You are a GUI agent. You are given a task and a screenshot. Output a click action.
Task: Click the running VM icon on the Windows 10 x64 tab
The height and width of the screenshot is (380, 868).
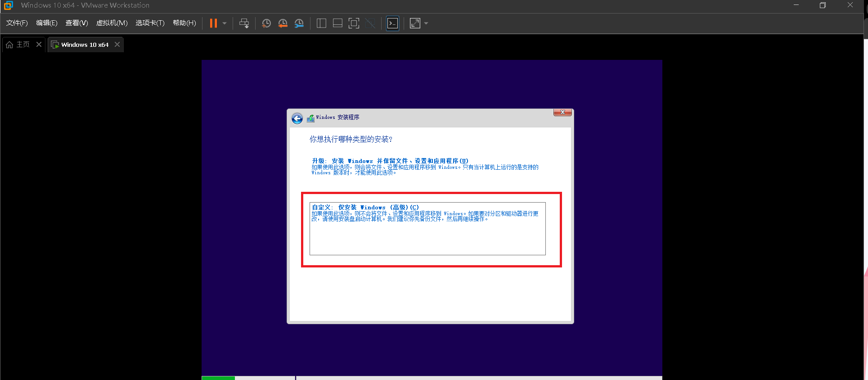coord(55,45)
